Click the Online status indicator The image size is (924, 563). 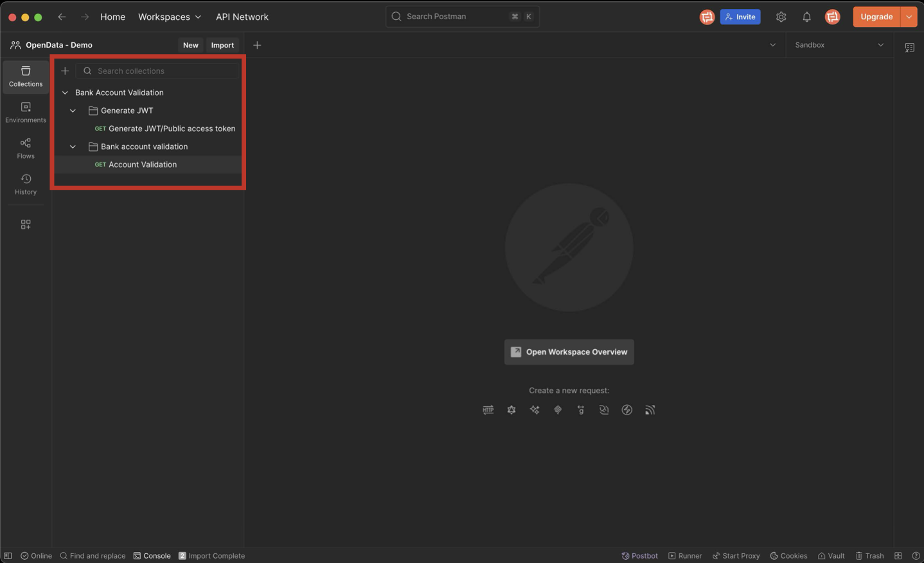[x=36, y=556]
